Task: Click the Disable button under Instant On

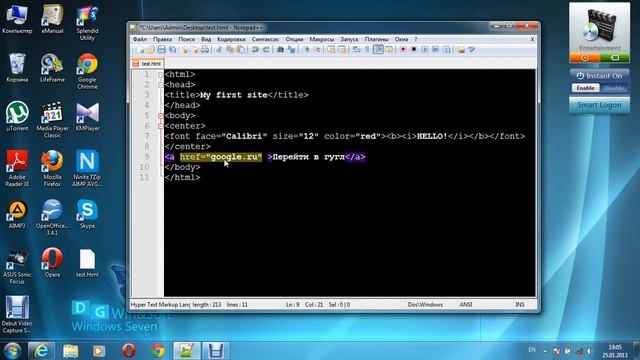Action: click(x=613, y=88)
